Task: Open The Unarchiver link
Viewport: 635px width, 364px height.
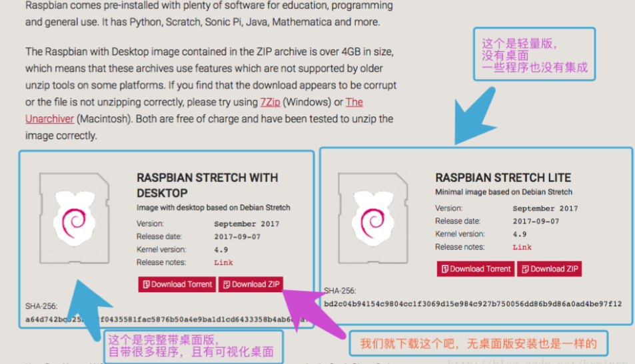Action: [x=49, y=119]
